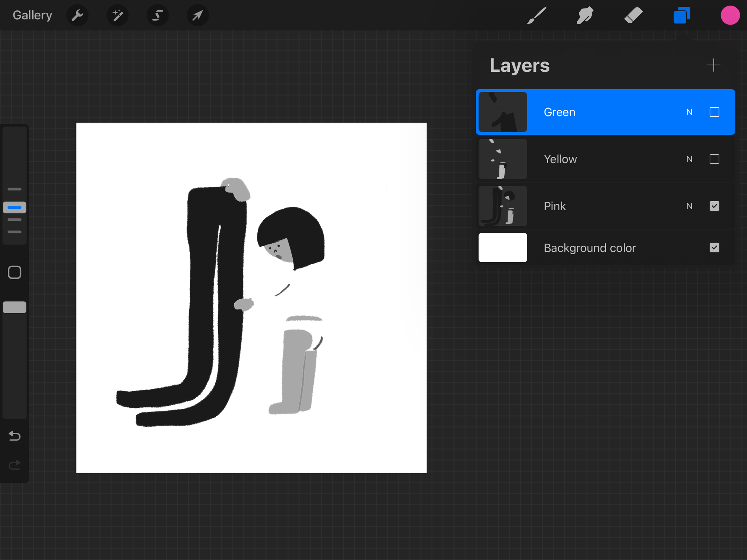Expand blend mode N on Pink layer

(x=689, y=206)
